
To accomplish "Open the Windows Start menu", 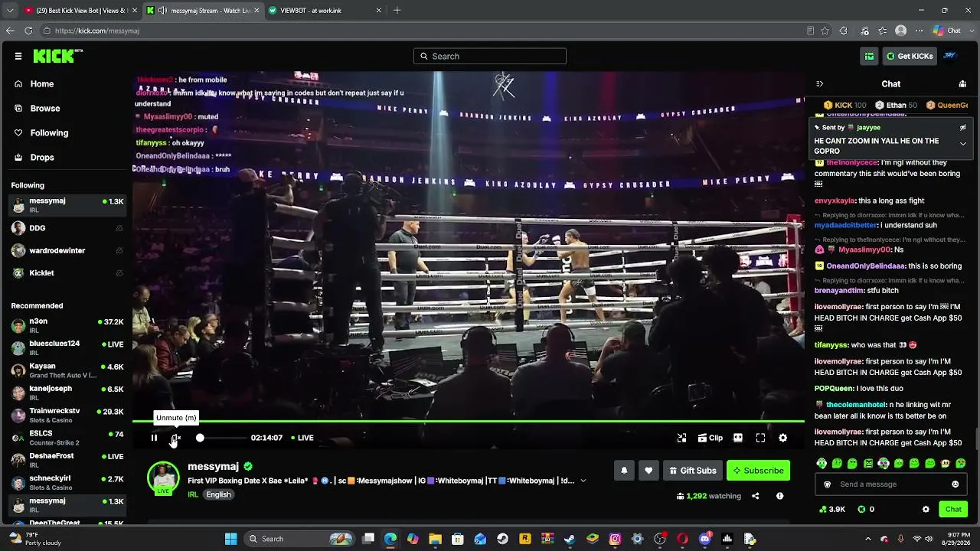I will point(230,539).
